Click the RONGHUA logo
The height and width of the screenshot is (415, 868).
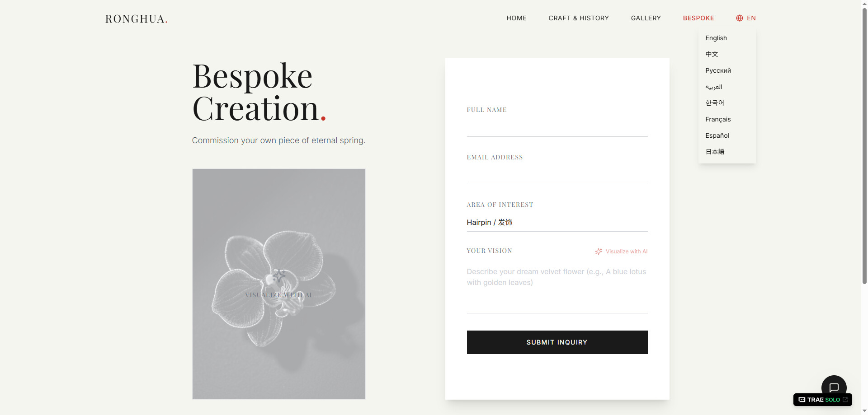(136, 19)
